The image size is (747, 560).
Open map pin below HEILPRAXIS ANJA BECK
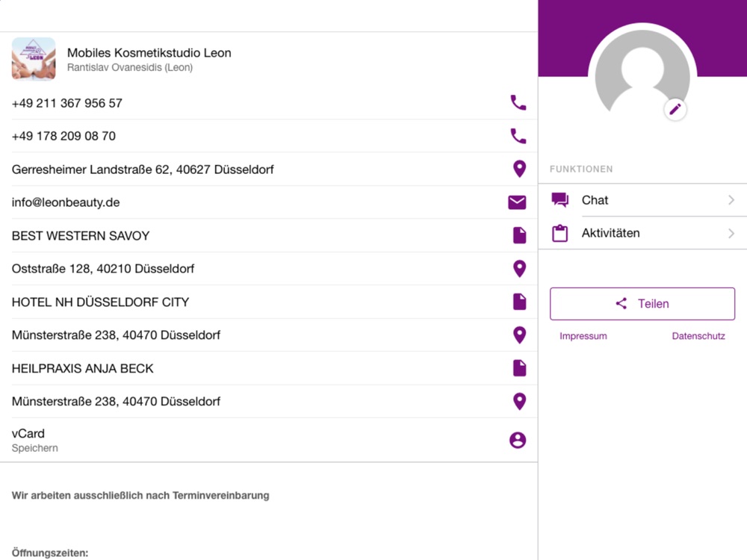tap(519, 402)
